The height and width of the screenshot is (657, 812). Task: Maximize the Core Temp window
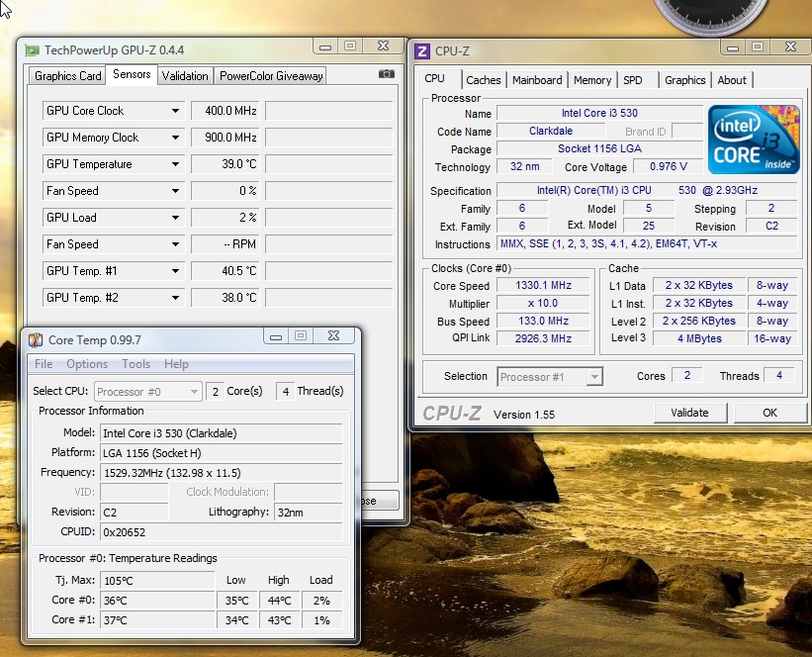click(301, 336)
